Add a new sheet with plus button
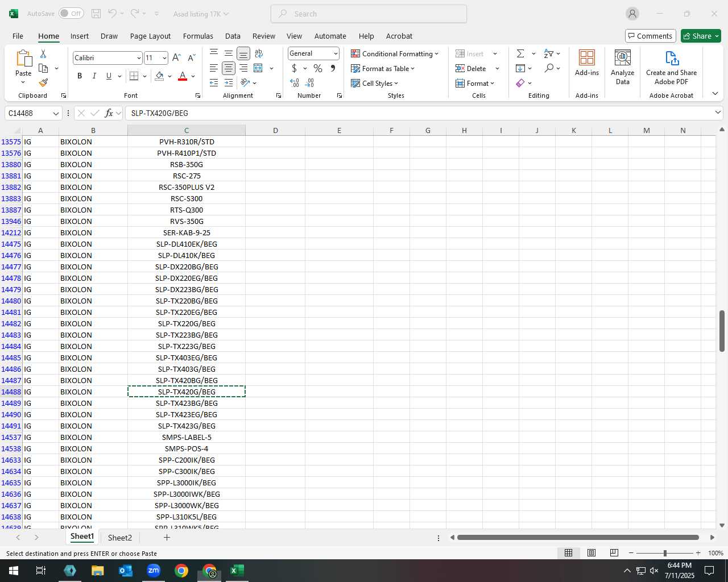This screenshot has width=728, height=582. (x=167, y=537)
